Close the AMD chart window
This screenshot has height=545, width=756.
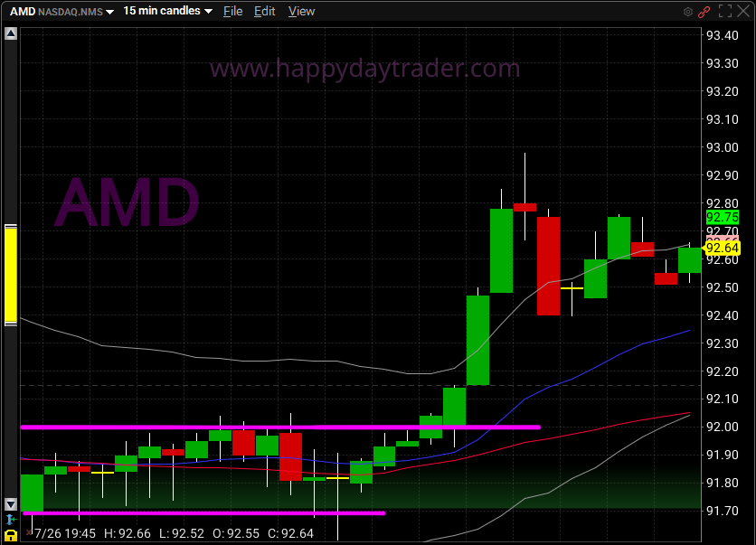743,11
